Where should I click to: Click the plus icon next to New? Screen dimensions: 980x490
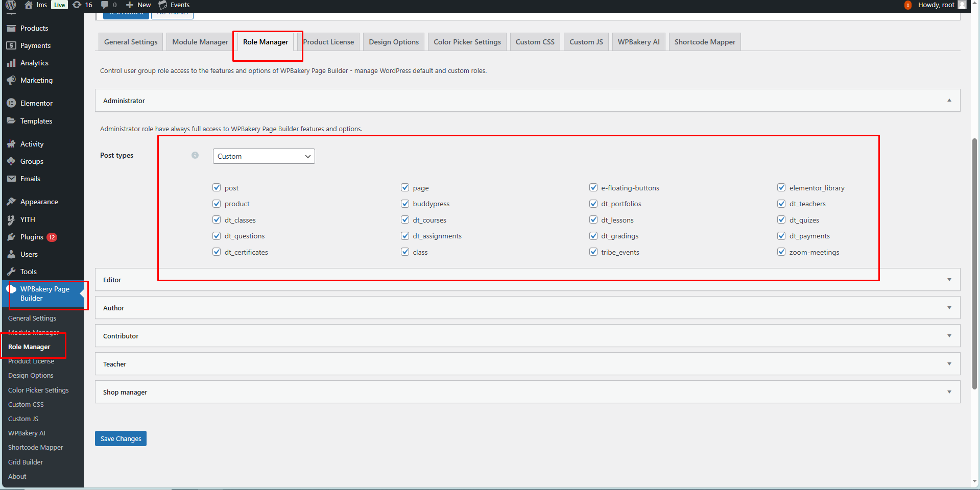[x=130, y=5]
